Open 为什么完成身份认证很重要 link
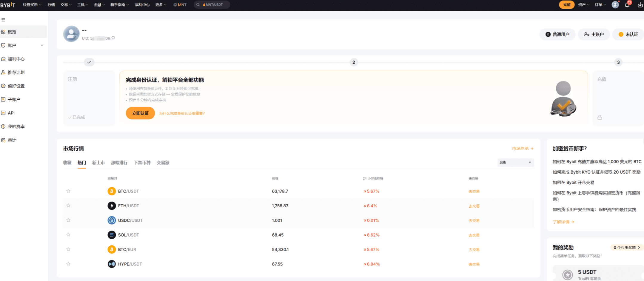 coord(182,113)
